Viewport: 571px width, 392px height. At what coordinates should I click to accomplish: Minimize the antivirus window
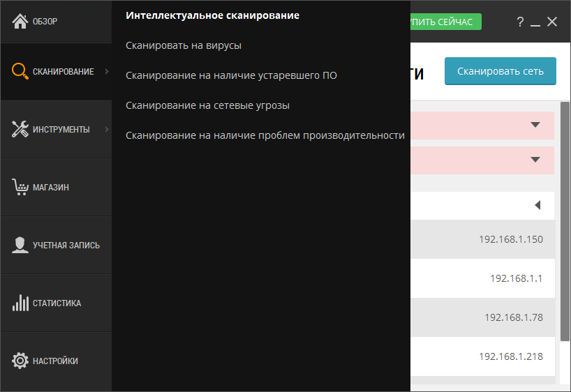pos(535,24)
